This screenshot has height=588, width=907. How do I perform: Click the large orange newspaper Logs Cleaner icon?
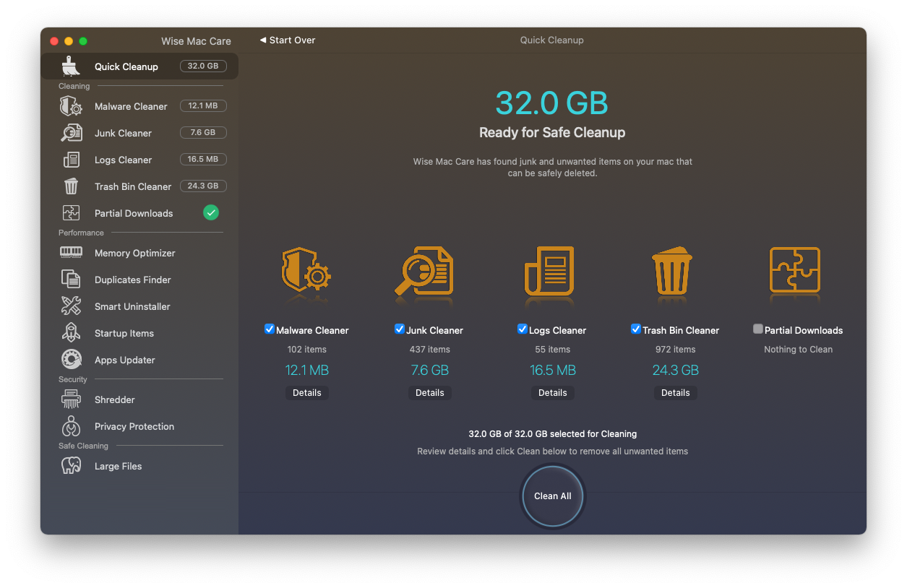coord(549,272)
